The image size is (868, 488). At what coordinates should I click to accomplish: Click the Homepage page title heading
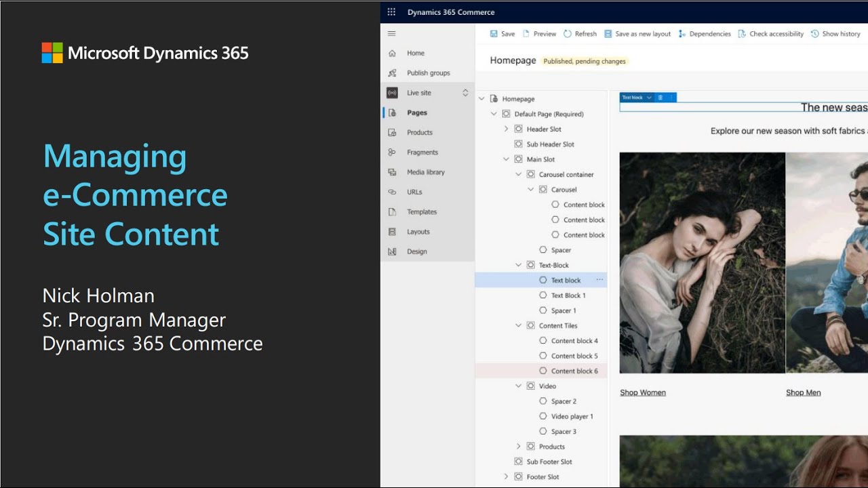coord(513,60)
